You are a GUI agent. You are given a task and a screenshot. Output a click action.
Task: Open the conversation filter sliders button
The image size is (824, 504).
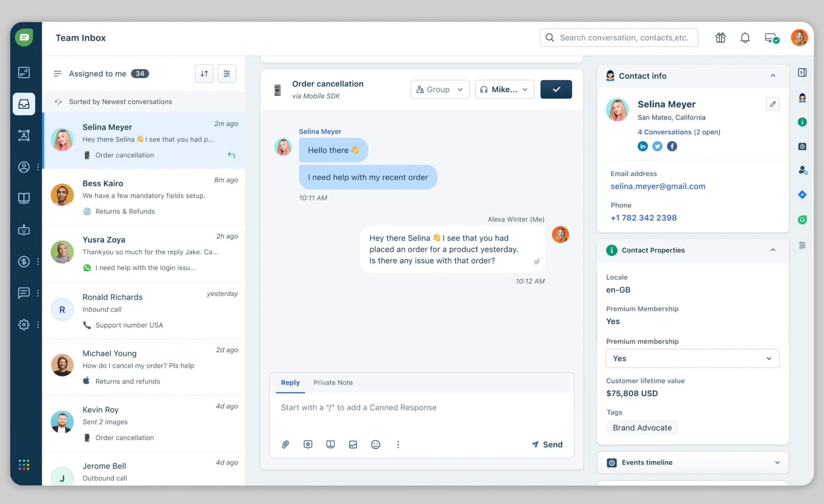click(x=227, y=73)
